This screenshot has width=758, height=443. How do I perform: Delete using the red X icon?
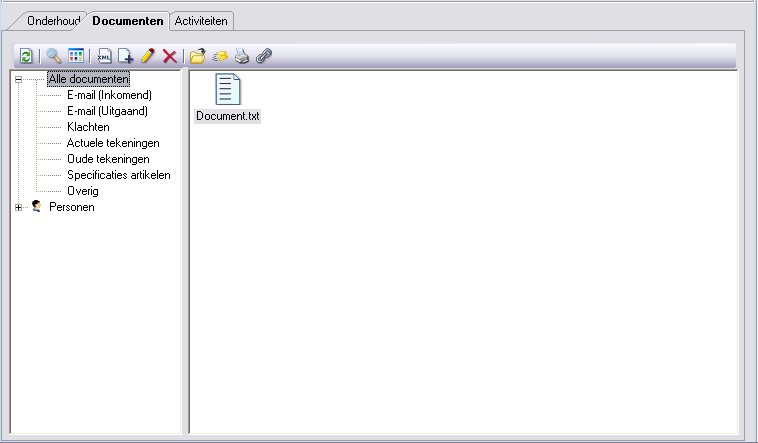[170, 56]
